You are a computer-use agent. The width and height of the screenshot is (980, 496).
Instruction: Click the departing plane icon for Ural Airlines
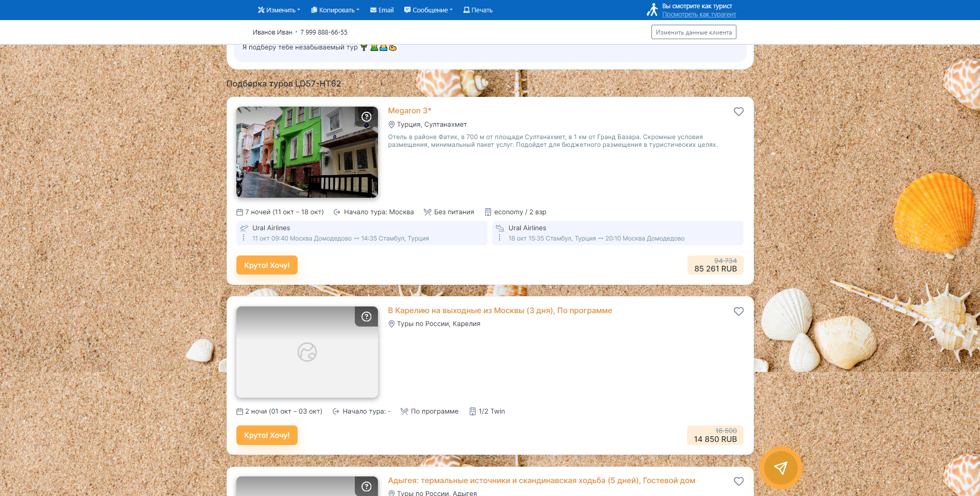[x=244, y=228]
